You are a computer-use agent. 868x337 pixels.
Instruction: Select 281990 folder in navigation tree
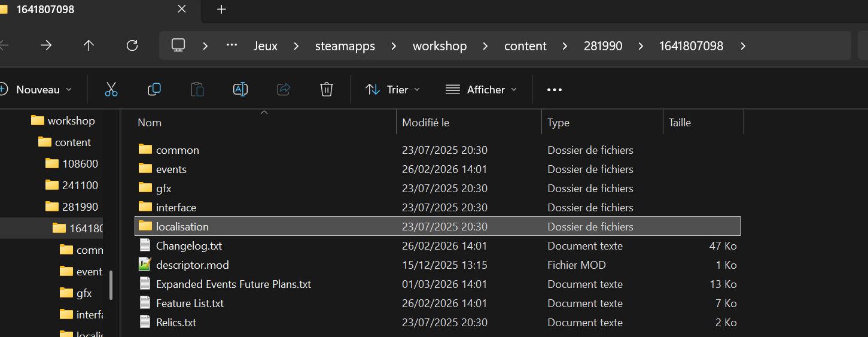click(72, 207)
